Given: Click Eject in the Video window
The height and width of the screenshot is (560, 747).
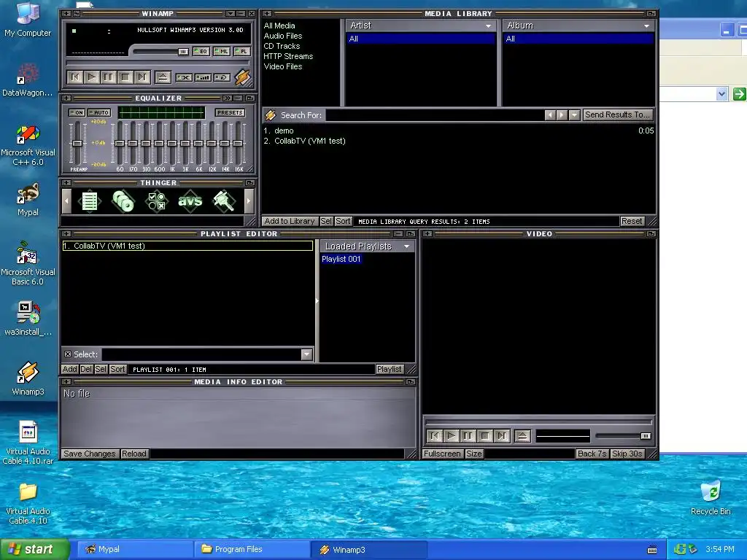Looking at the screenshot, I should (x=522, y=436).
